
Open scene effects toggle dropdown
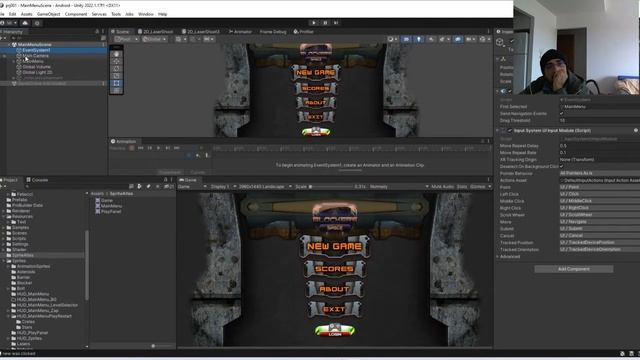444,39
